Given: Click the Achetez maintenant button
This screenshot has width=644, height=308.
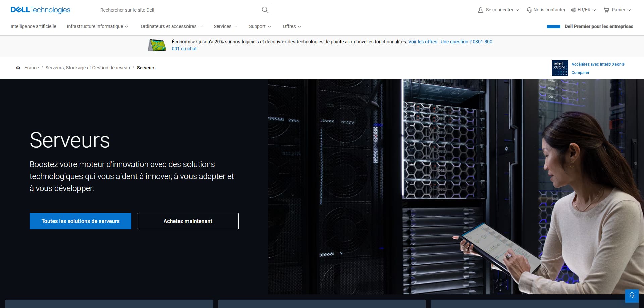Looking at the screenshot, I should (188, 221).
